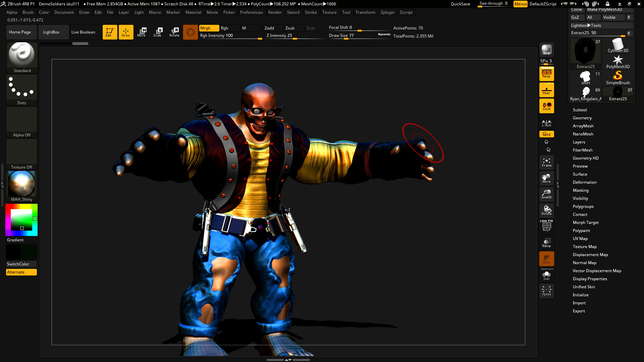Image resolution: width=644 pixels, height=362 pixels.
Task: Select the Draw mode button
Action: pyautogui.click(x=126, y=32)
